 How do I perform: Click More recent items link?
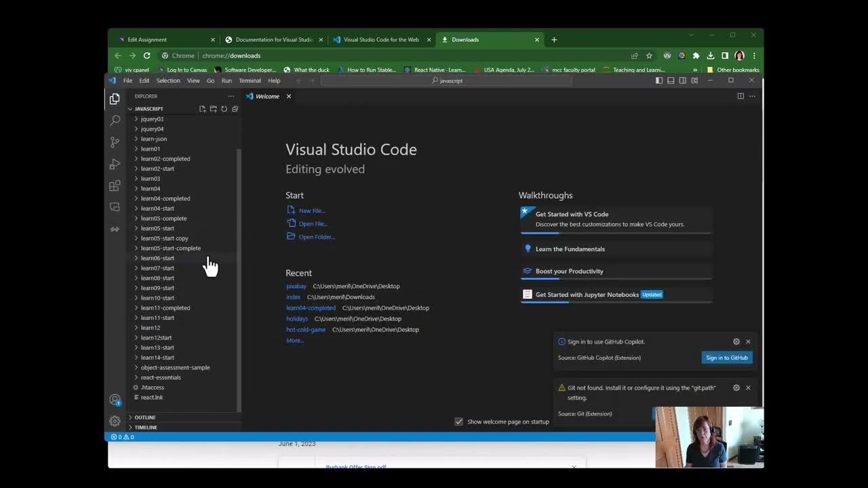(x=295, y=340)
